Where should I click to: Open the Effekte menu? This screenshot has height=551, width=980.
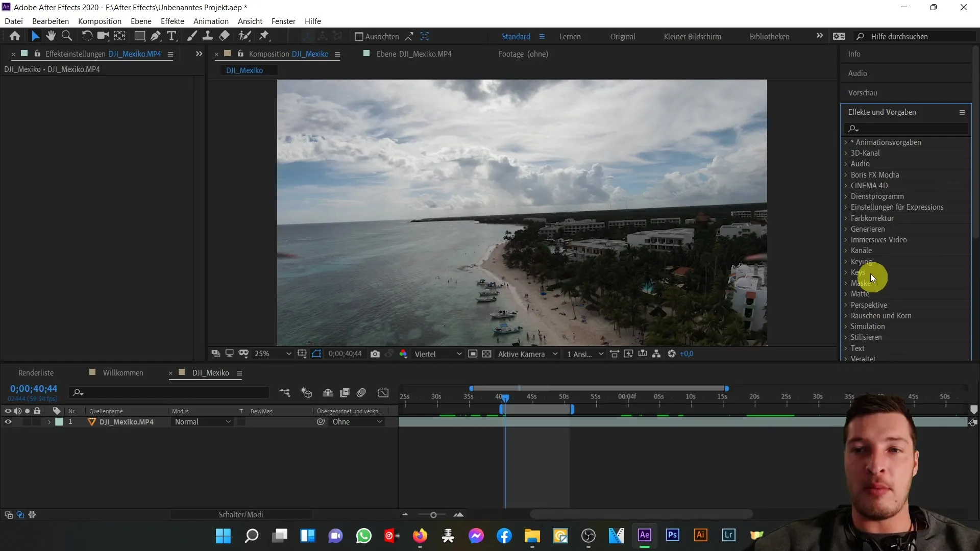173,21
